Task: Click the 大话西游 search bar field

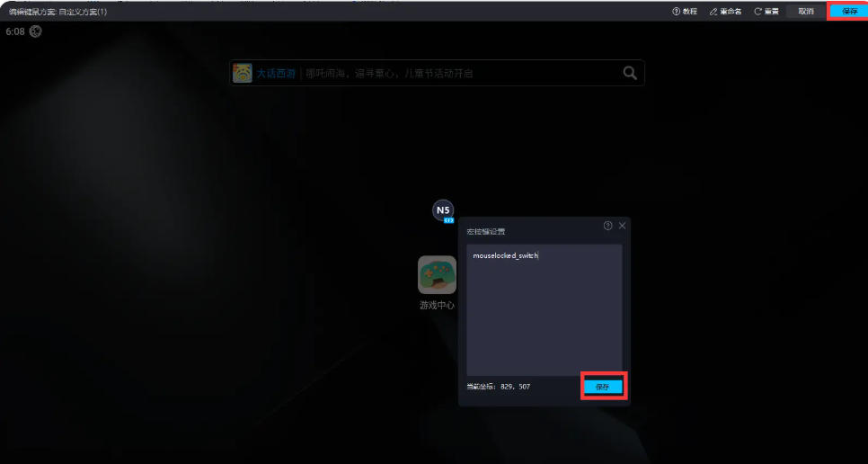Action: [x=437, y=73]
